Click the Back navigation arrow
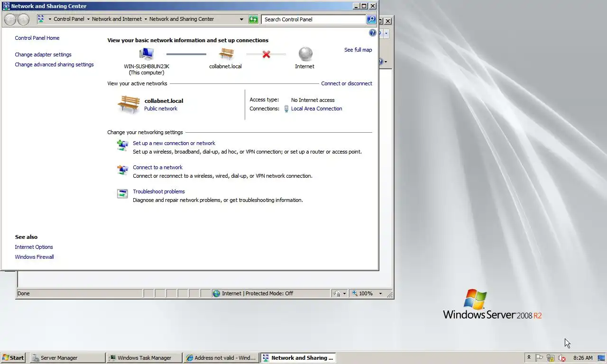607x364 pixels. [10, 19]
